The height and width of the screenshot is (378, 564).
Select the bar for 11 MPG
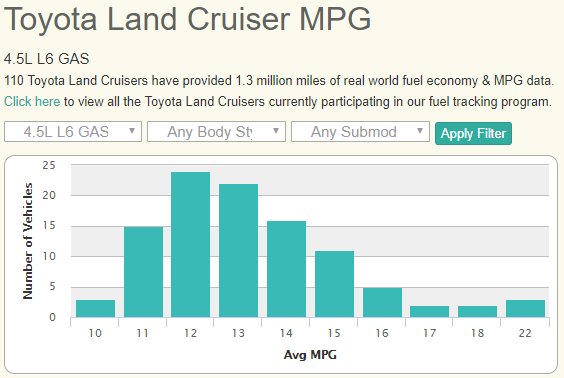coord(143,272)
